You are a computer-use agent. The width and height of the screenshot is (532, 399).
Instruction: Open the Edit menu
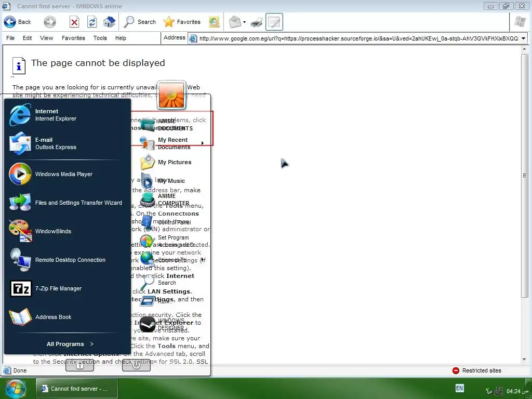(x=27, y=38)
